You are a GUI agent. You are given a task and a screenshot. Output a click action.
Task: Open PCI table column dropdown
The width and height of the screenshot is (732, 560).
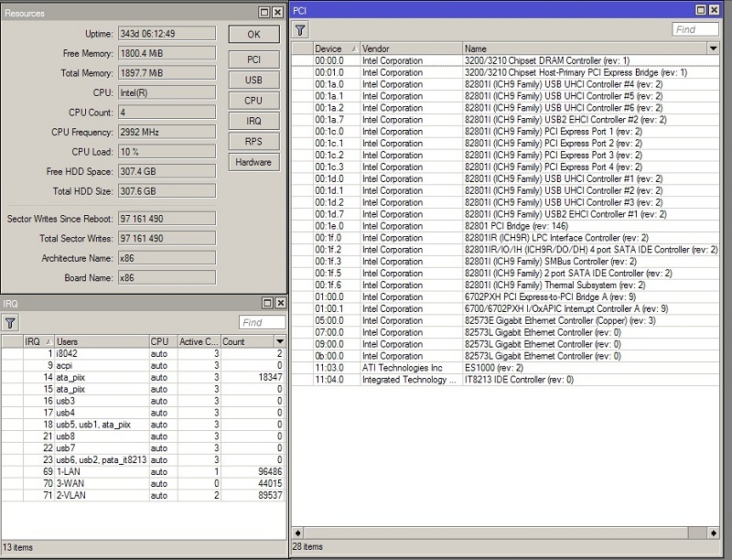click(714, 48)
